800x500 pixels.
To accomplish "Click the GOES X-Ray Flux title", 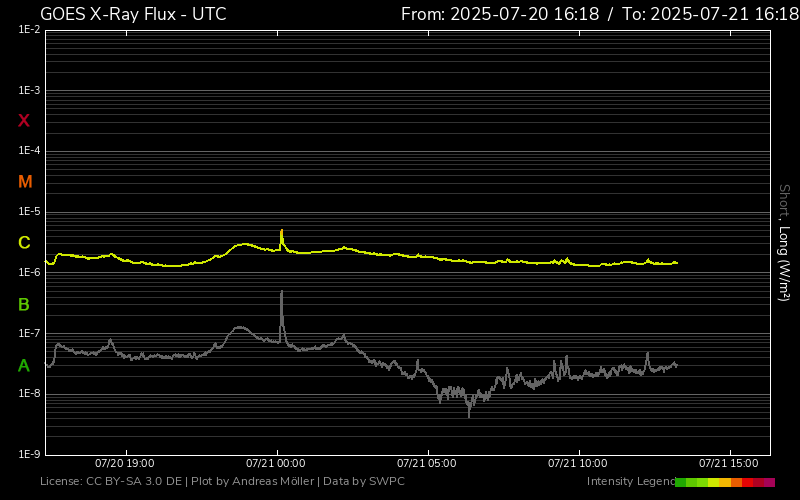I will [133, 14].
